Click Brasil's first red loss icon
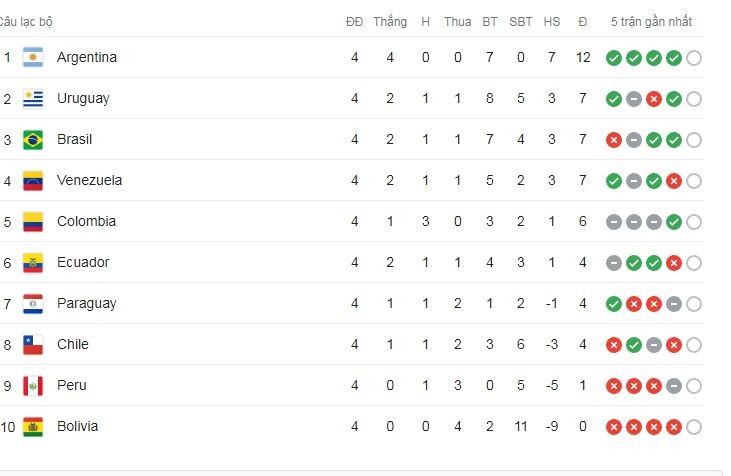This screenshot has width=731, height=476. (x=614, y=140)
